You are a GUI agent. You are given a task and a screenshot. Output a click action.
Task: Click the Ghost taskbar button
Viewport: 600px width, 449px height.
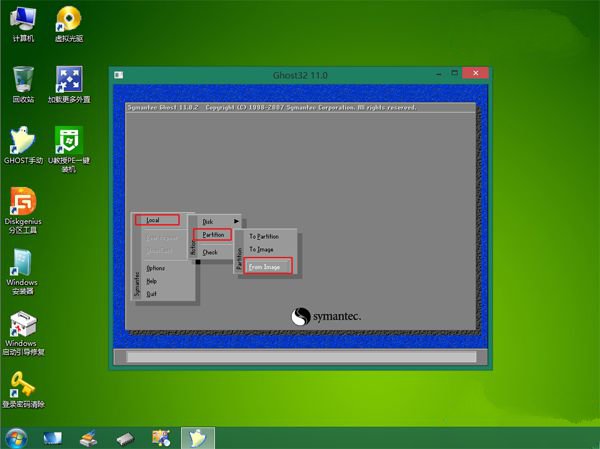[198, 438]
